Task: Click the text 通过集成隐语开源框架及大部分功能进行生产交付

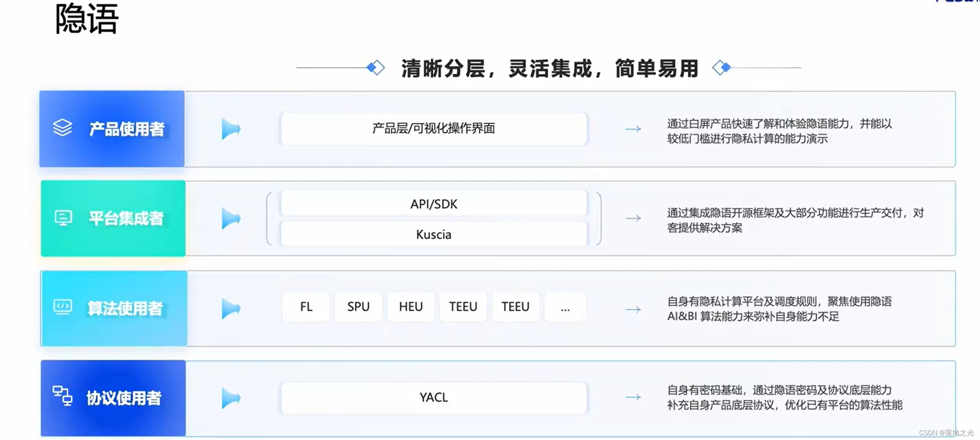Action: [785, 213]
